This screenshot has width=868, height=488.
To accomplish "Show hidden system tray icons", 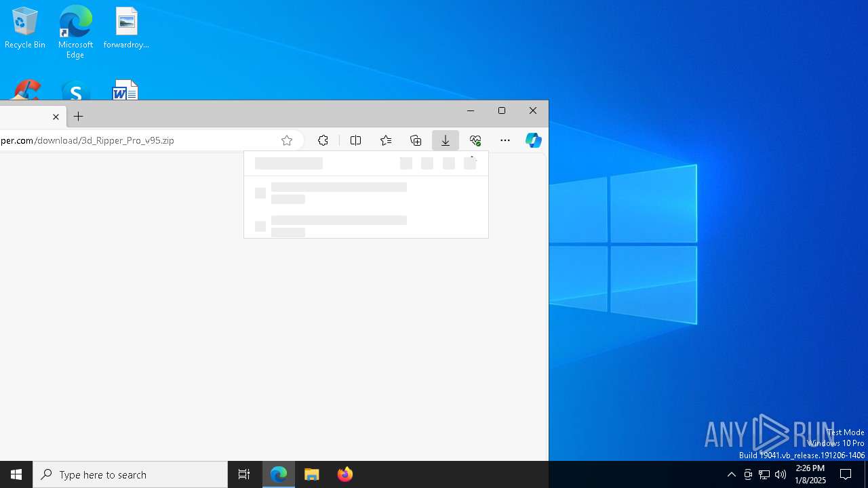I will click(x=732, y=474).
